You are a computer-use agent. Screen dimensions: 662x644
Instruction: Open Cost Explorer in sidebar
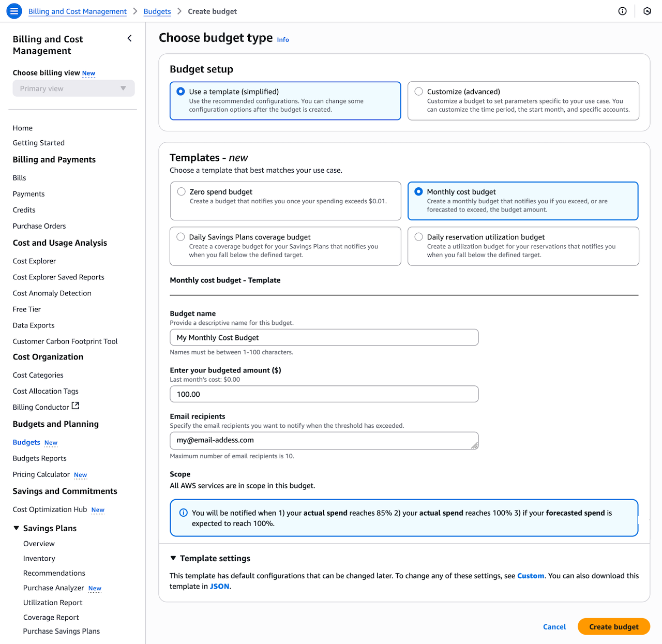point(34,261)
